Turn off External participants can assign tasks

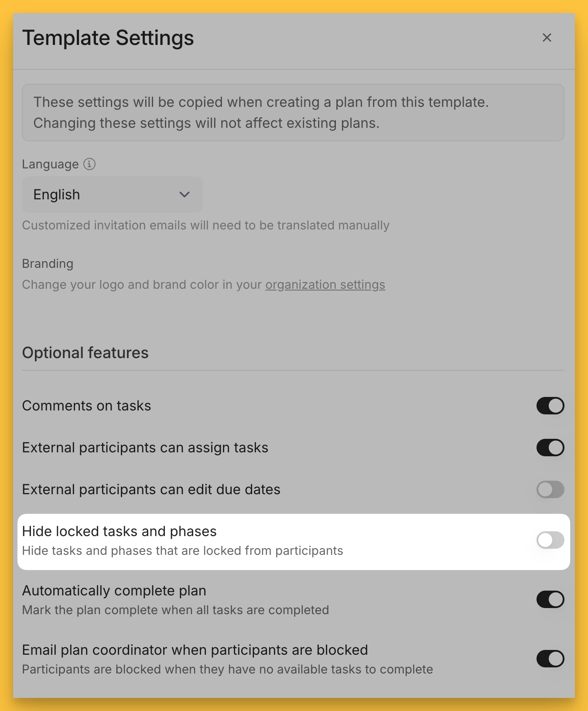[x=550, y=448]
